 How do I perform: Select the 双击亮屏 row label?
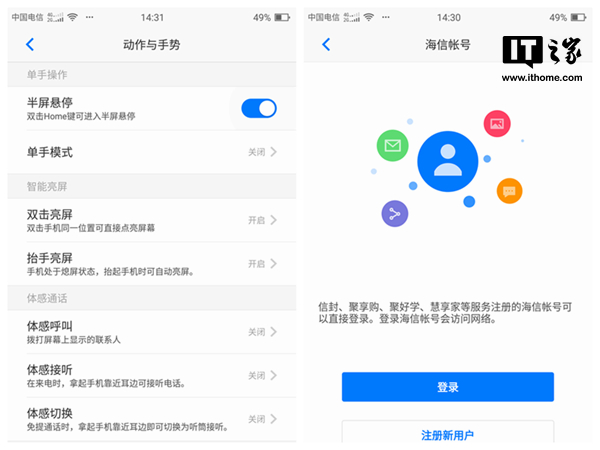(x=50, y=214)
